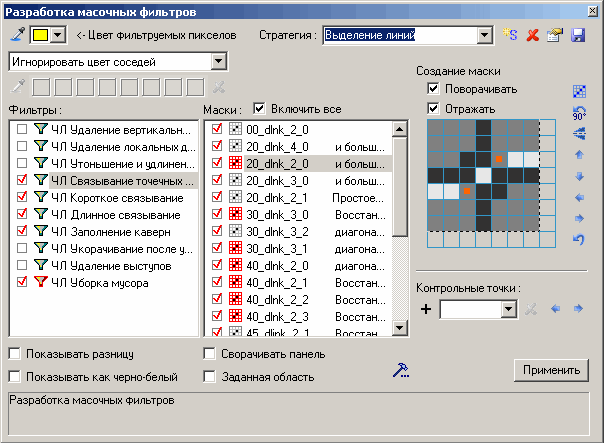This screenshot has height=443, width=604.
Task: Enable Показывать как черно-белый checkbox
Action: (15, 376)
